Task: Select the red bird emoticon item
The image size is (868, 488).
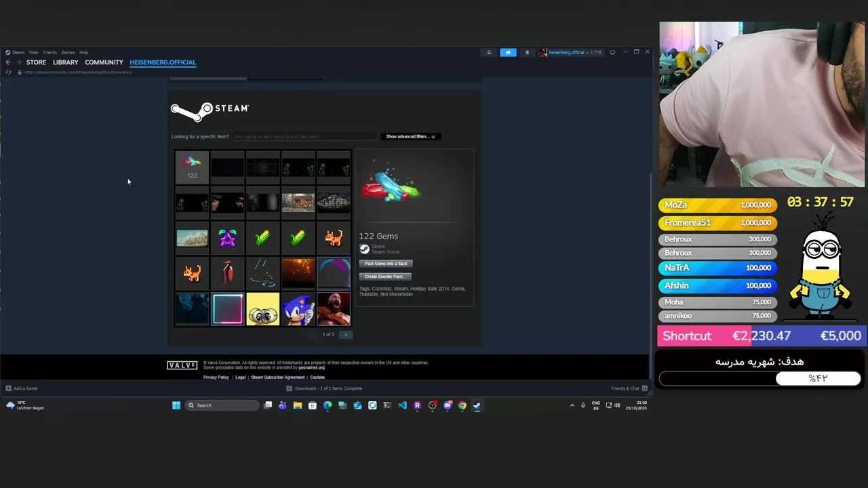Action: coord(228,273)
